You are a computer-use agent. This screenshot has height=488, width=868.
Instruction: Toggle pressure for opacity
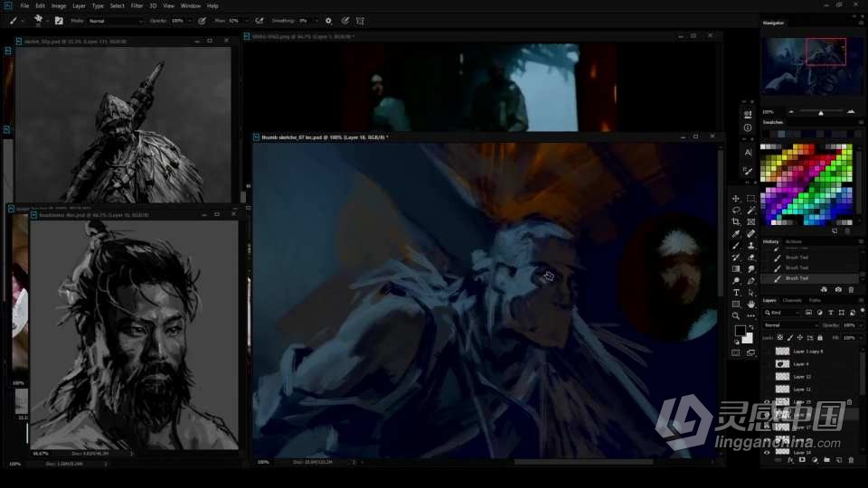coord(202,21)
